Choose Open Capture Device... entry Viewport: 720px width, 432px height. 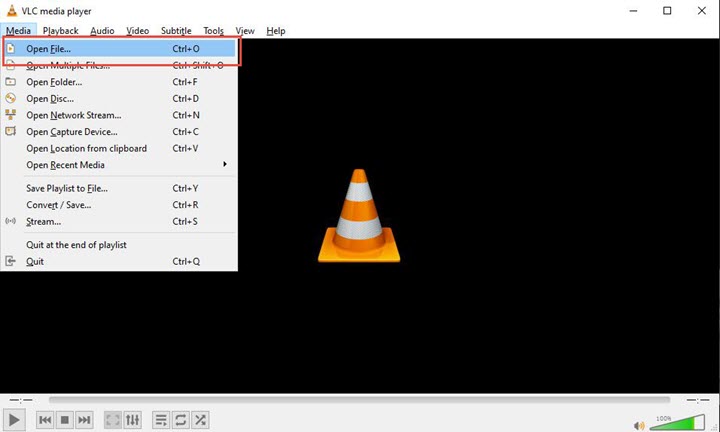[x=119, y=132]
